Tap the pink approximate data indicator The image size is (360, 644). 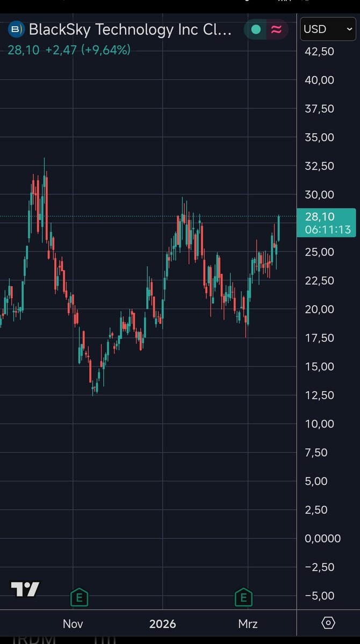pos(277,29)
